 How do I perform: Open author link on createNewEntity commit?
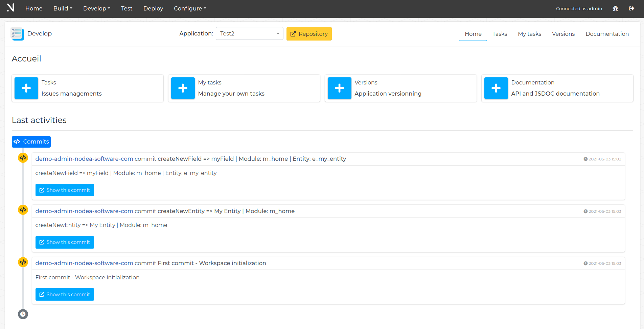84,211
